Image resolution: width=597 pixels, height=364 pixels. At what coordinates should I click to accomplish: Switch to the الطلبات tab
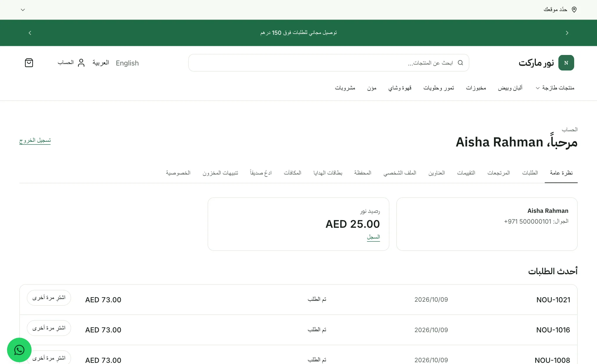pos(530,173)
